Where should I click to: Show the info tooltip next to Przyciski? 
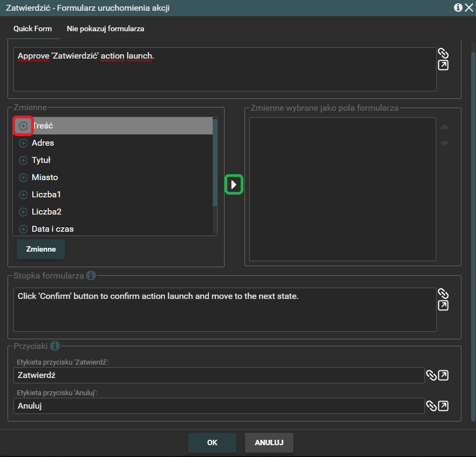coord(55,346)
